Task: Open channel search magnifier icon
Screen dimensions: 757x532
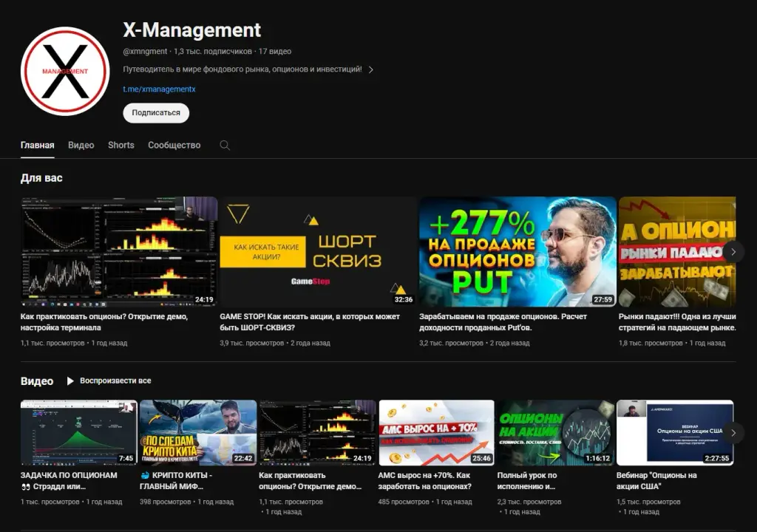Action: tap(225, 146)
